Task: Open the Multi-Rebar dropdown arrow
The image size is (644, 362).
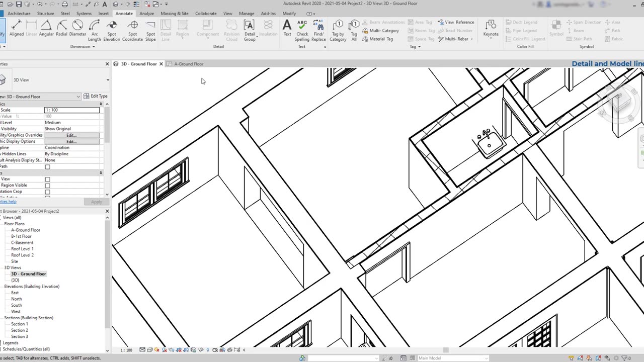Action: pos(471,39)
